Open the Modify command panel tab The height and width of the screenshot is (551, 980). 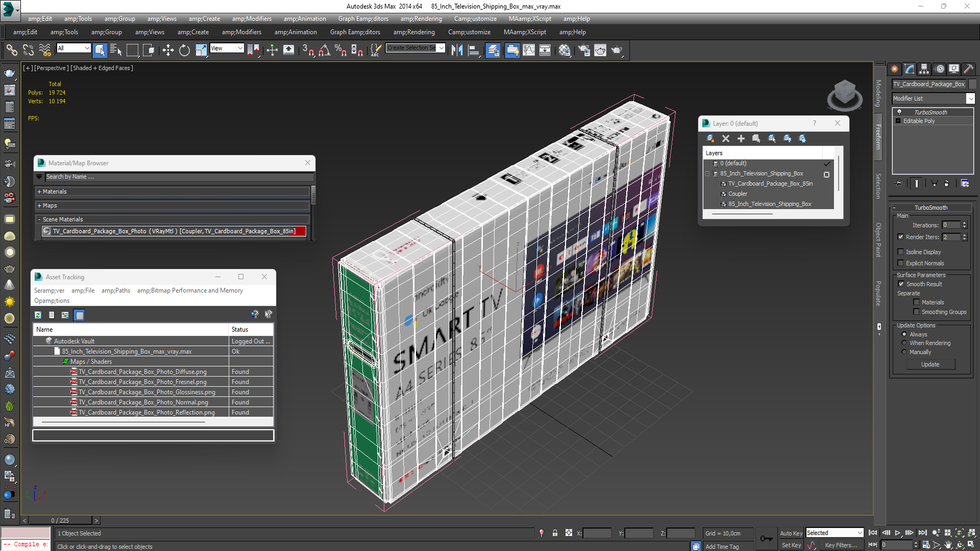[910, 69]
